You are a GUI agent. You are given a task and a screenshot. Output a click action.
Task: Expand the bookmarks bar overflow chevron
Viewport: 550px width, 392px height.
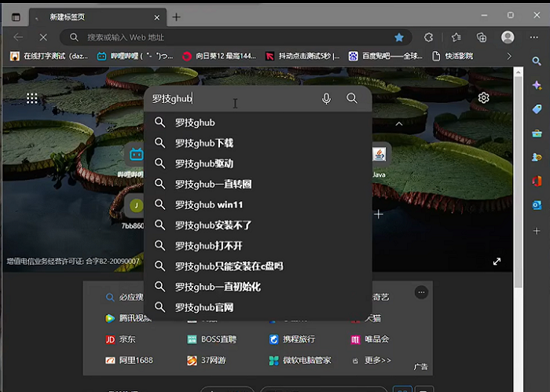[x=509, y=56]
